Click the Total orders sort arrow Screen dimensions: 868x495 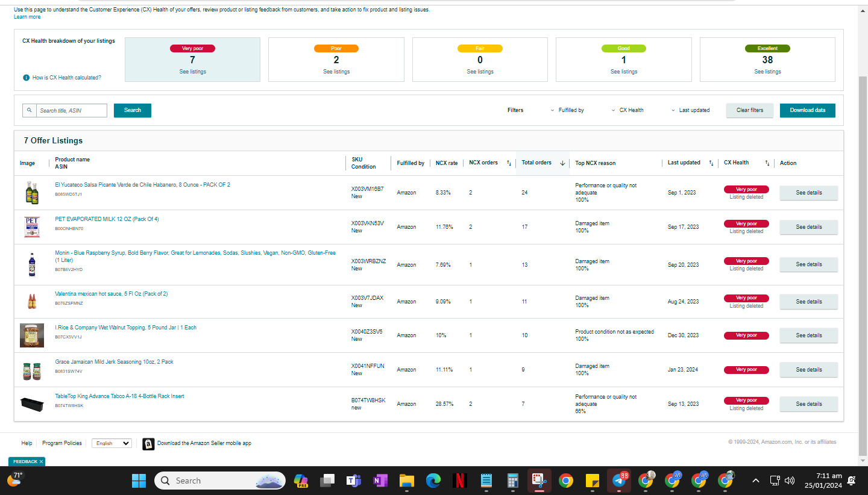tap(562, 163)
